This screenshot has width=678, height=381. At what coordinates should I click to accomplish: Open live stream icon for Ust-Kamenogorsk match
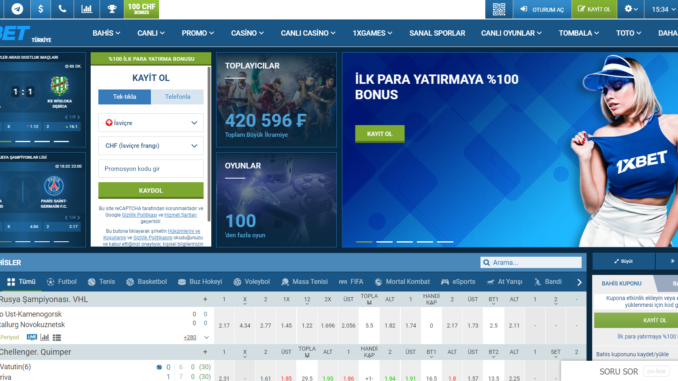point(32,337)
